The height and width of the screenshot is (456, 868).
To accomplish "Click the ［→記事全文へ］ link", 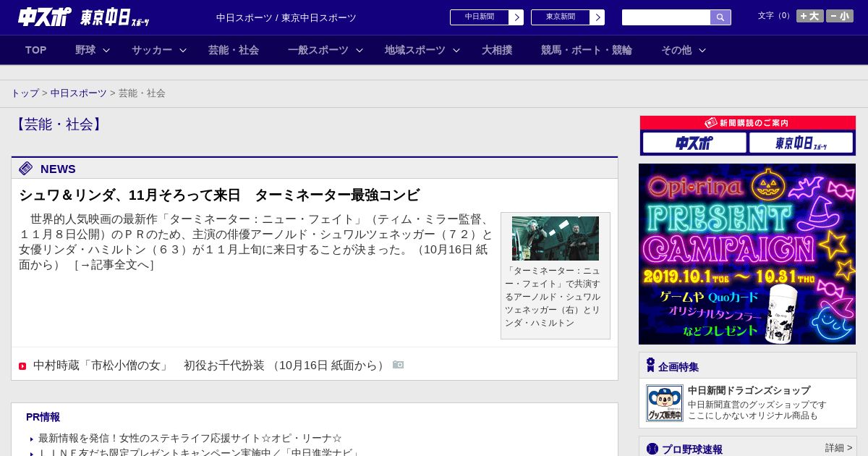I will [x=114, y=265].
